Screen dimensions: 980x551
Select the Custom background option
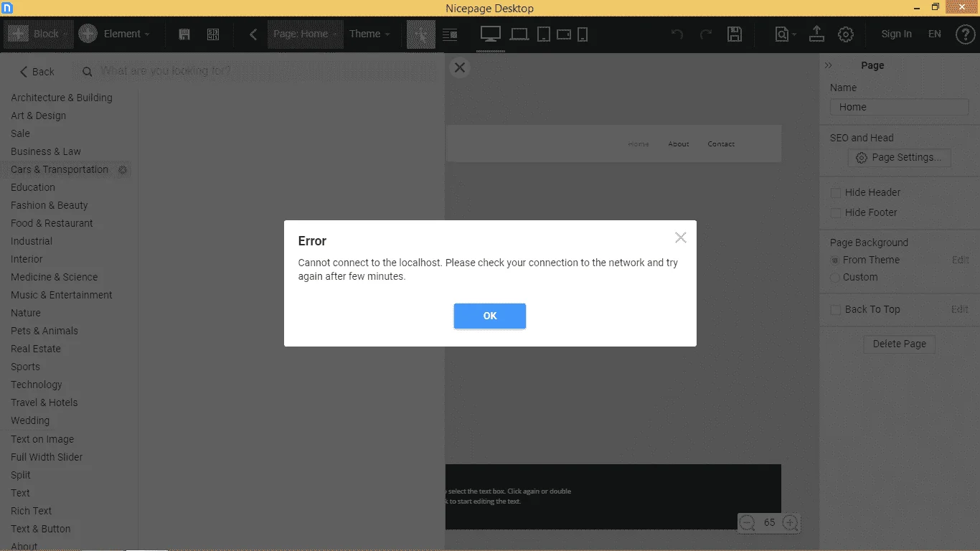pyautogui.click(x=834, y=277)
